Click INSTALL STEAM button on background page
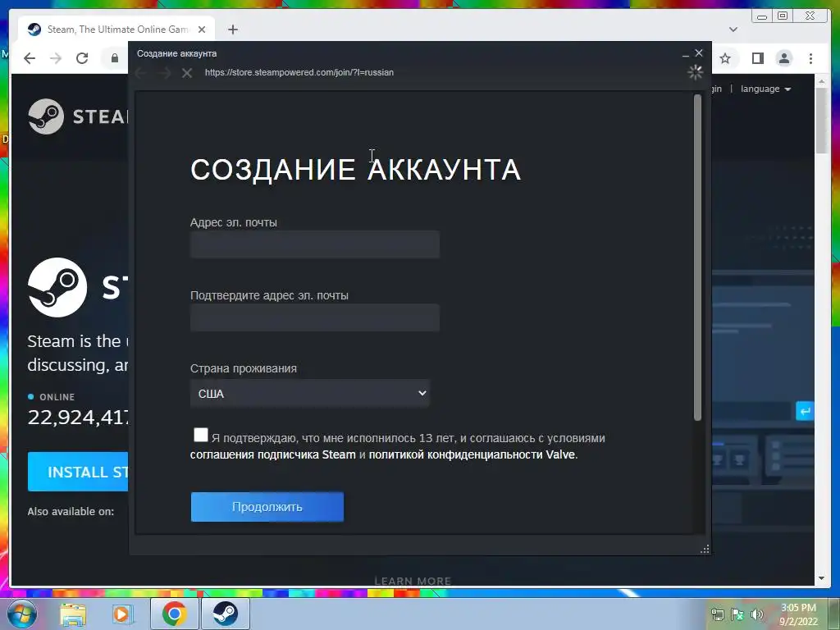Image resolution: width=840 pixels, height=630 pixels. pyautogui.click(x=78, y=472)
